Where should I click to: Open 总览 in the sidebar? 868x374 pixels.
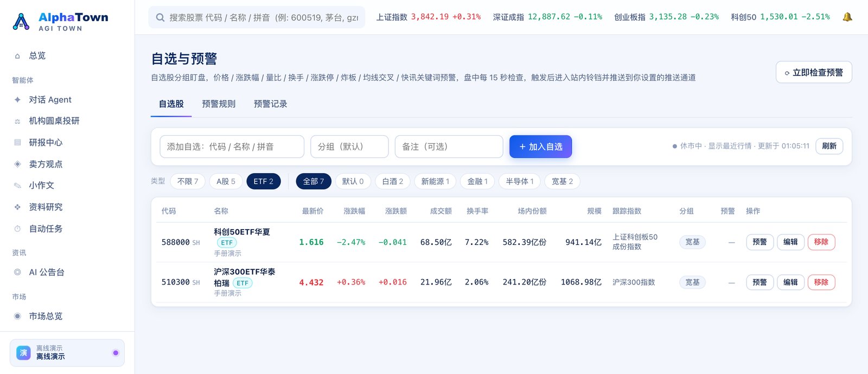click(x=67, y=56)
